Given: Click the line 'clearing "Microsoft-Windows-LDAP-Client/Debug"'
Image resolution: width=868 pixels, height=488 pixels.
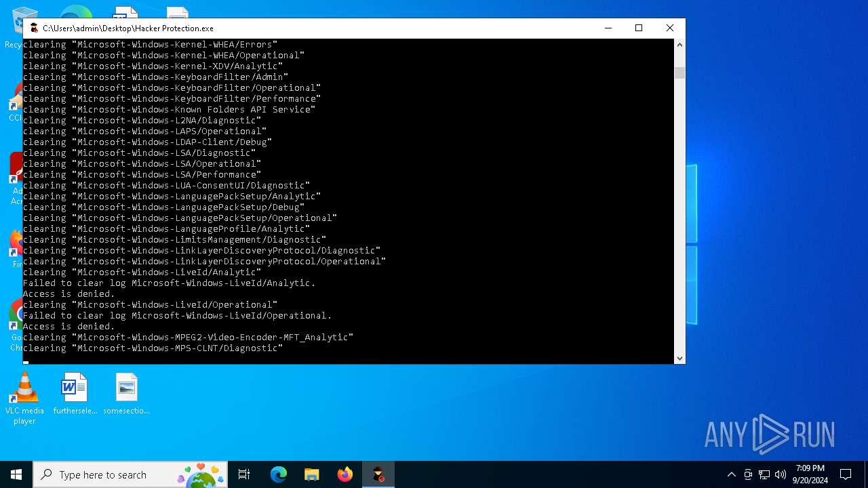Looking at the screenshot, I should [147, 142].
